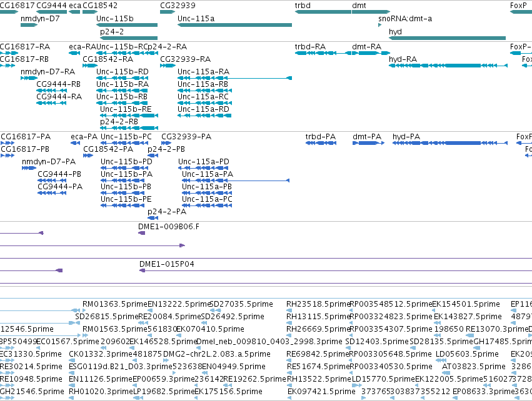This screenshot has width=532, height=401.
Task: Select the Unc-115a-RA transcript
Action: click(x=235, y=78)
